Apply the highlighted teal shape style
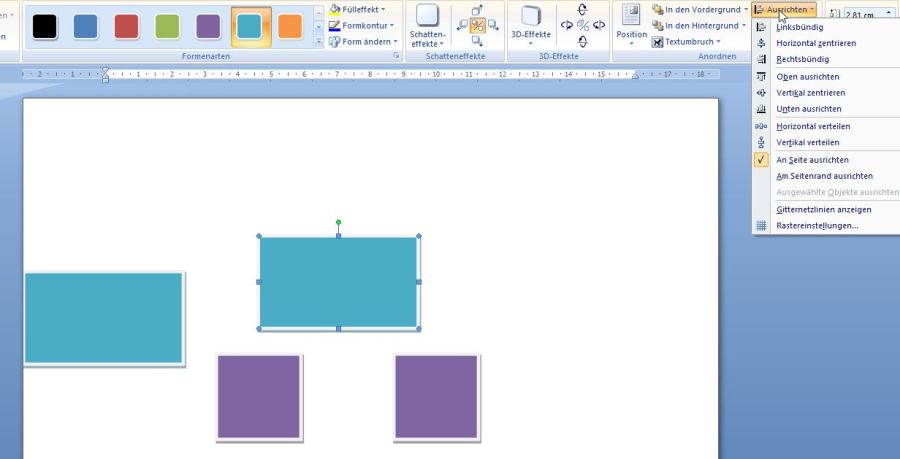 249,26
